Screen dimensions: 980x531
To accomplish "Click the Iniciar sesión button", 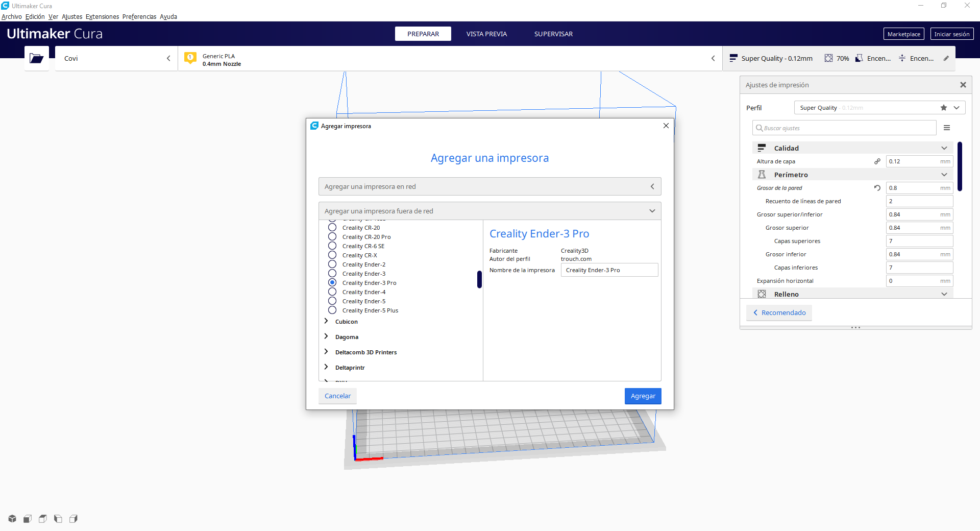I will pyautogui.click(x=952, y=34).
